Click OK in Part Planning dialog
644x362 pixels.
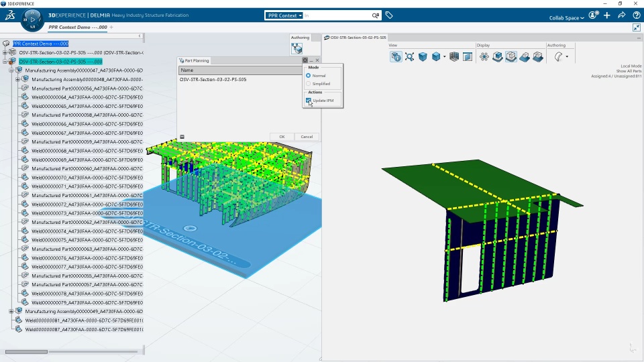(282, 137)
